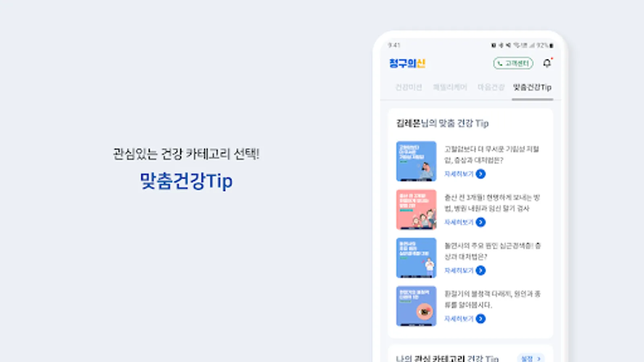
Task: Select the first tab 건강미션
Action: click(409, 87)
